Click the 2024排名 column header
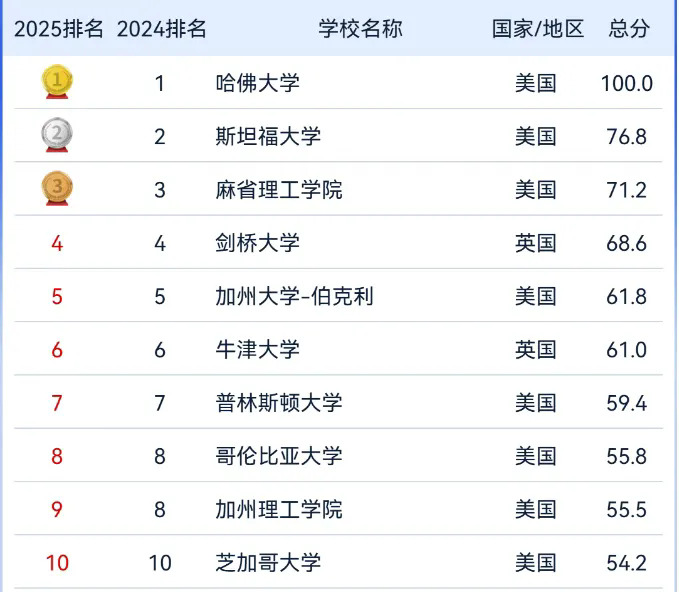 (x=161, y=29)
